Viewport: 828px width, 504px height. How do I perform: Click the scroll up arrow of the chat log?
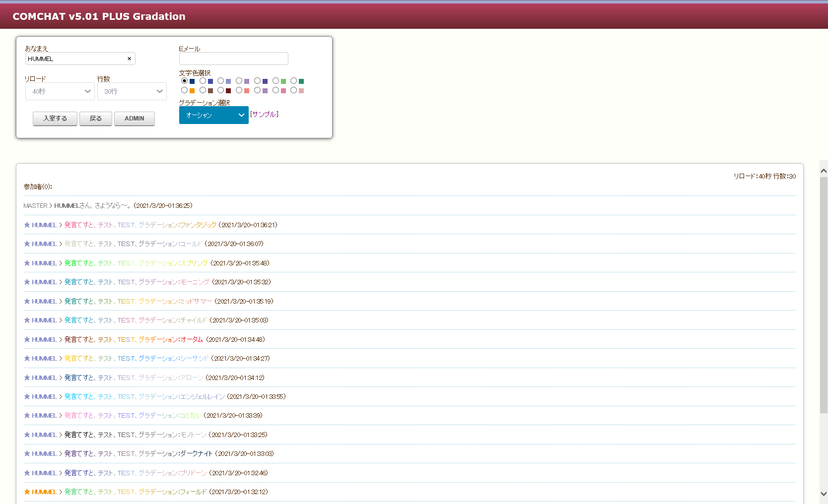tap(824, 171)
